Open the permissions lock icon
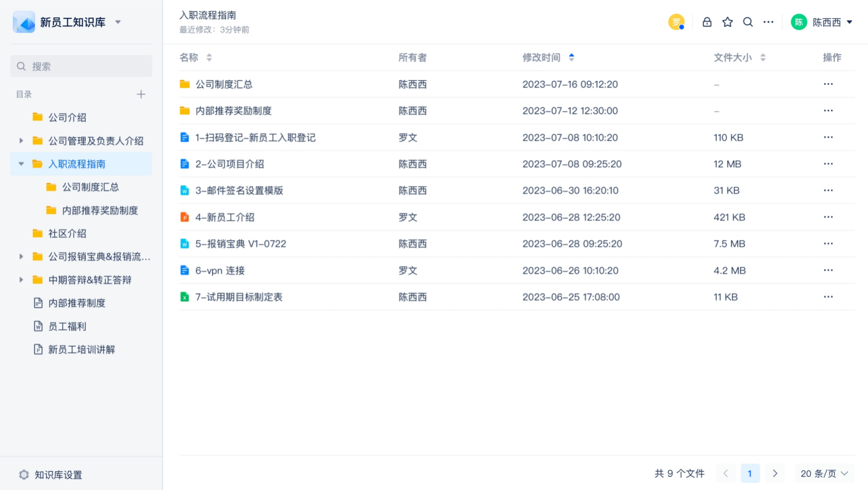The width and height of the screenshot is (868, 490). coord(707,22)
